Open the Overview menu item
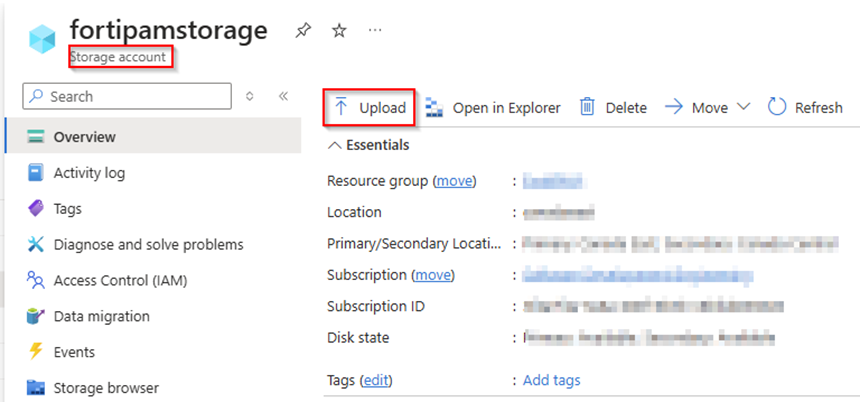865x405 pixels. coord(153,137)
